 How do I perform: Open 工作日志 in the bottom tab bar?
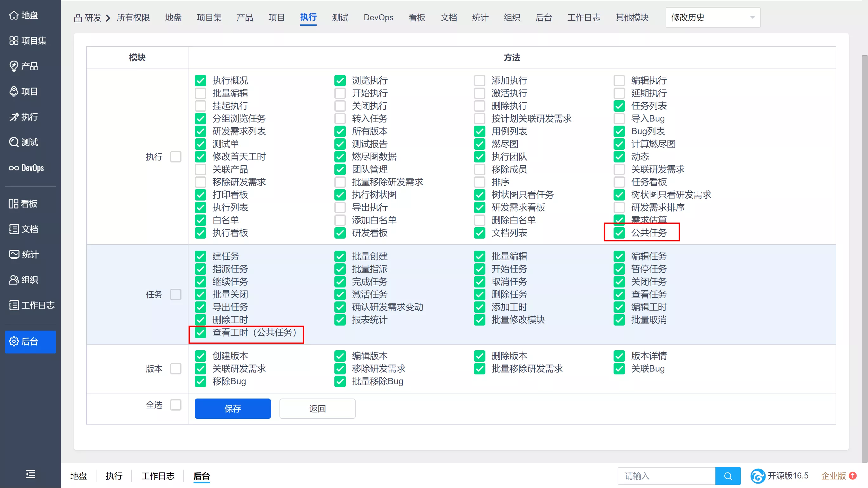[x=158, y=476]
